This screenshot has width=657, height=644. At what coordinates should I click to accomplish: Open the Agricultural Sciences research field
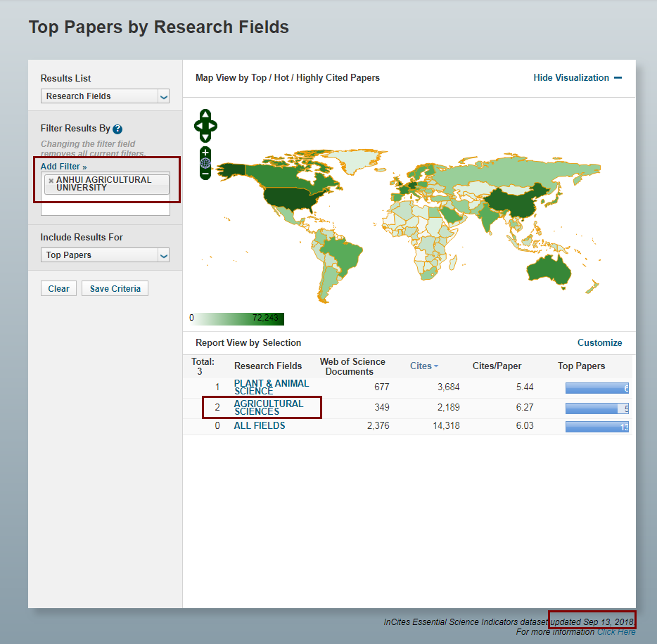(268, 408)
